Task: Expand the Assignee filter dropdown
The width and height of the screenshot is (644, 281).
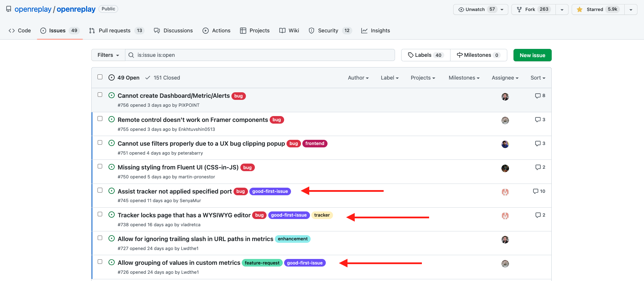Action: [x=505, y=78]
